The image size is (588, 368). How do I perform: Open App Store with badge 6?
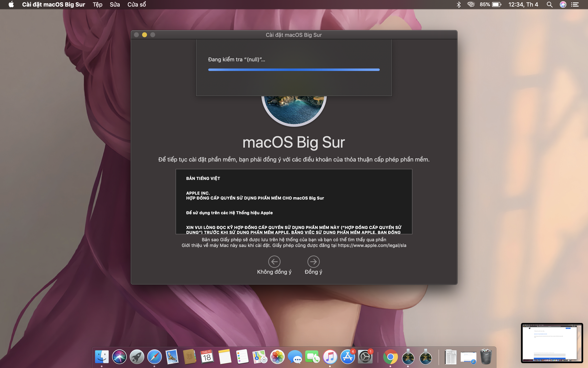(x=347, y=357)
